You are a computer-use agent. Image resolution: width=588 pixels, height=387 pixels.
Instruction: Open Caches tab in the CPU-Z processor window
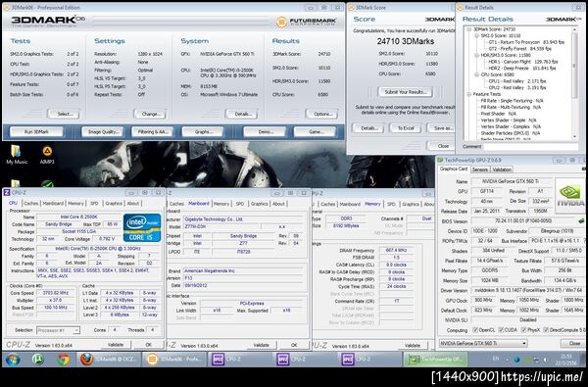tap(31, 203)
